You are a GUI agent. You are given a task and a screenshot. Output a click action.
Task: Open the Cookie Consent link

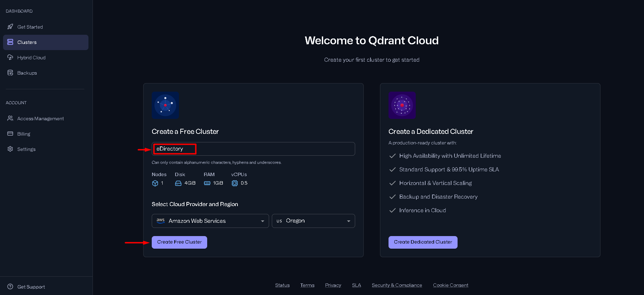451,285
